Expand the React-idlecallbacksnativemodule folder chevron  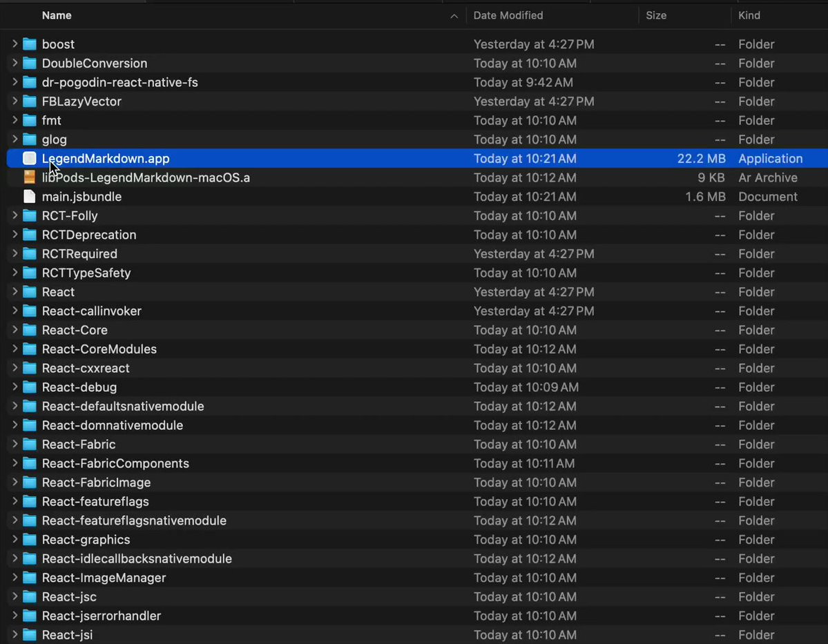15,558
